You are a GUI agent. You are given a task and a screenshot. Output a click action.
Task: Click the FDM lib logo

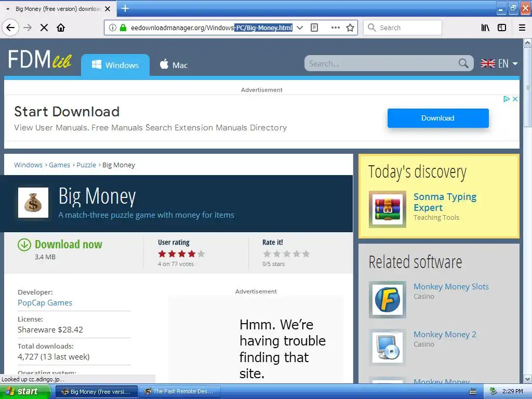click(x=39, y=60)
